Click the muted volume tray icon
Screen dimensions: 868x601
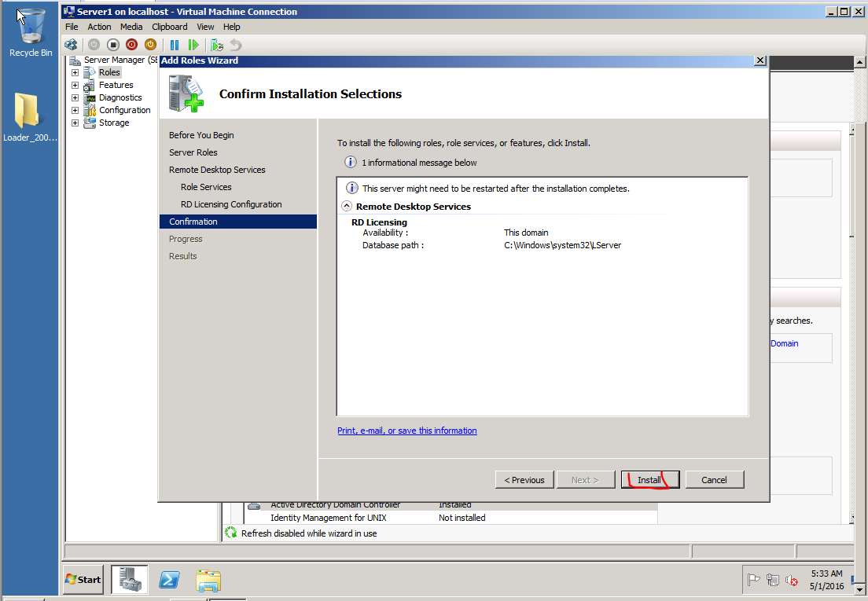(x=792, y=581)
